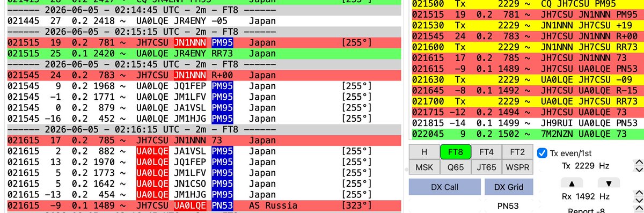Toggle the Tx even/1st checkbox

pos(543,152)
